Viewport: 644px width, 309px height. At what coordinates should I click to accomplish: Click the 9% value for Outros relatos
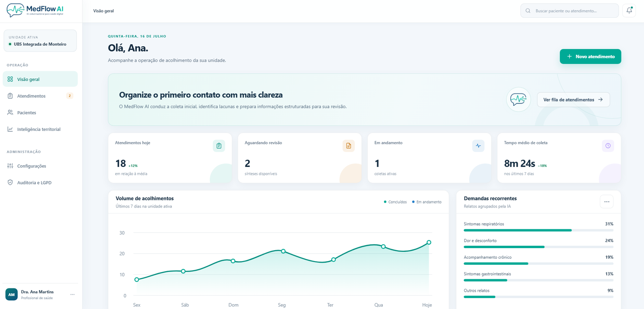[x=610, y=290]
